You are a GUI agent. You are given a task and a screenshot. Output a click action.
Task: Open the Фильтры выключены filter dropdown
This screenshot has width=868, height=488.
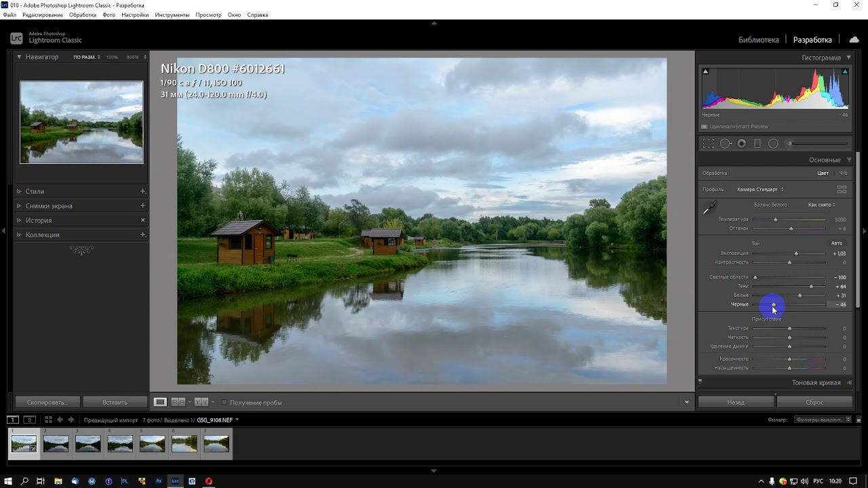point(823,420)
